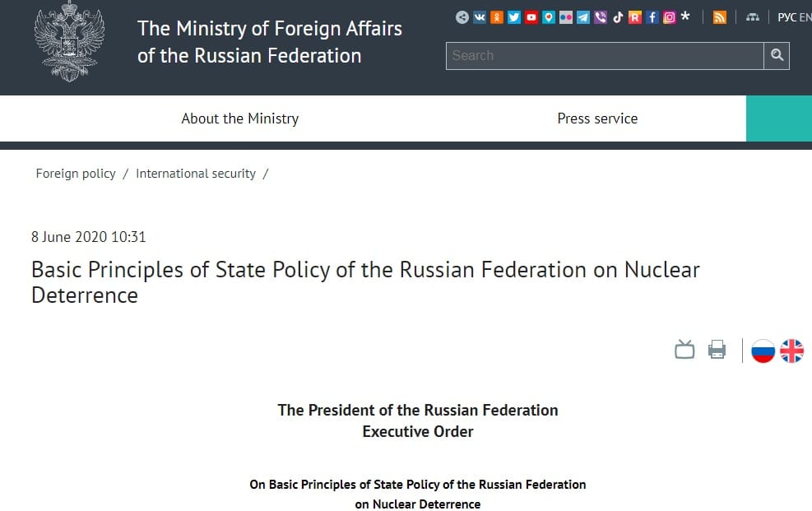Select the UK flag English version
This screenshot has width=812, height=511.
tap(791, 351)
